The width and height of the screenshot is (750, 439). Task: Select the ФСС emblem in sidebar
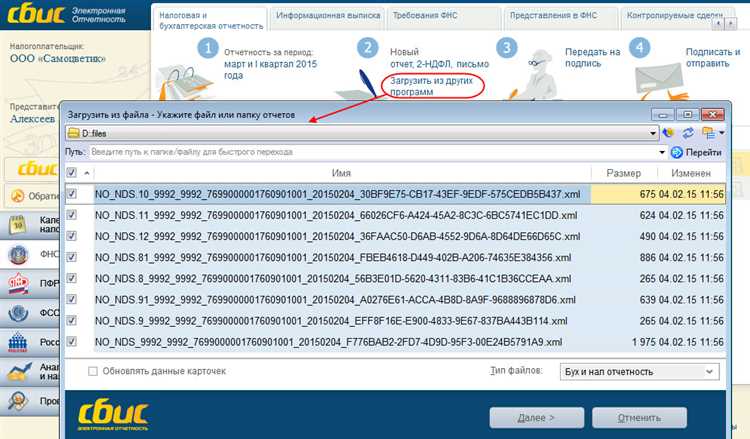coord(19,313)
